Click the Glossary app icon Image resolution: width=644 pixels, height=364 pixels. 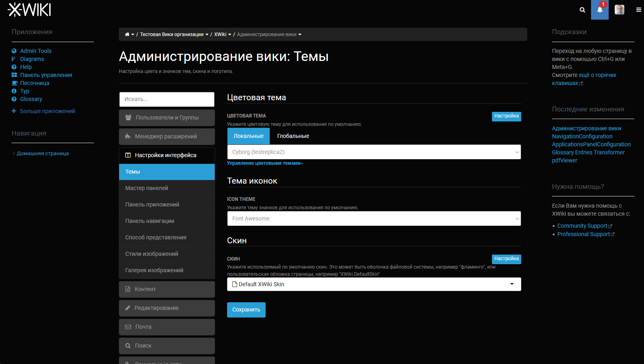click(14, 99)
